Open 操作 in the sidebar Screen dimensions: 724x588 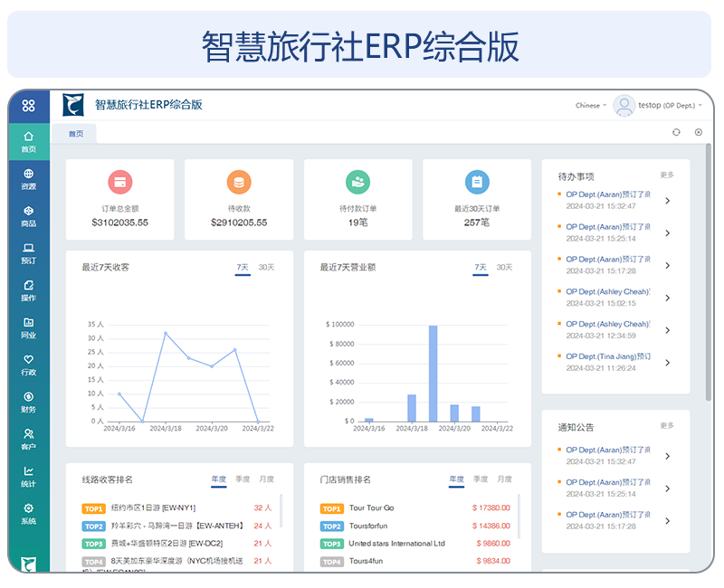(29, 290)
